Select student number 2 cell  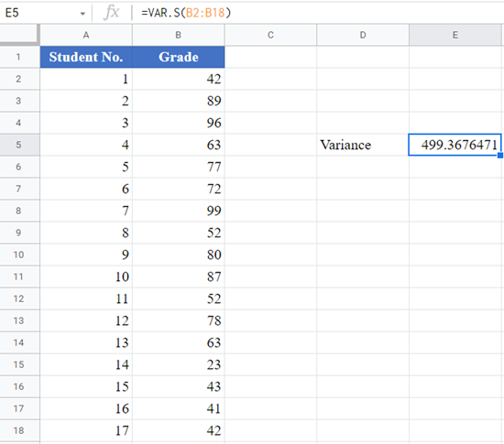(x=86, y=101)
